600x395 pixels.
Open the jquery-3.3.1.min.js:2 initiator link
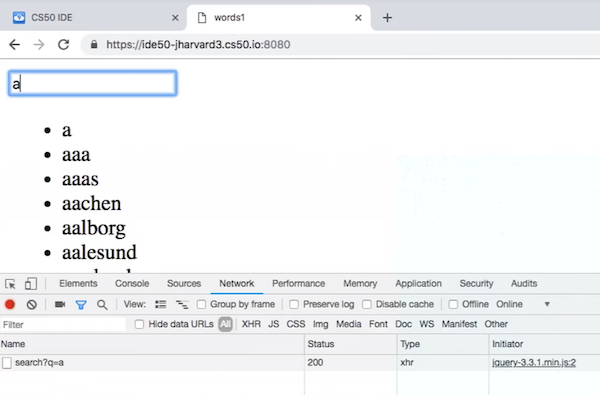coord(534,362)
